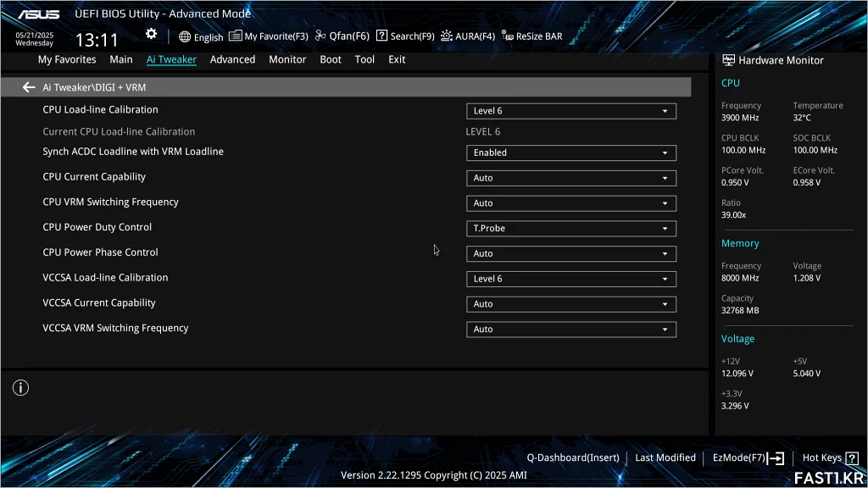Screen dimensions: 868x488
Task: Click Last Modified
Action: (665, 457)
